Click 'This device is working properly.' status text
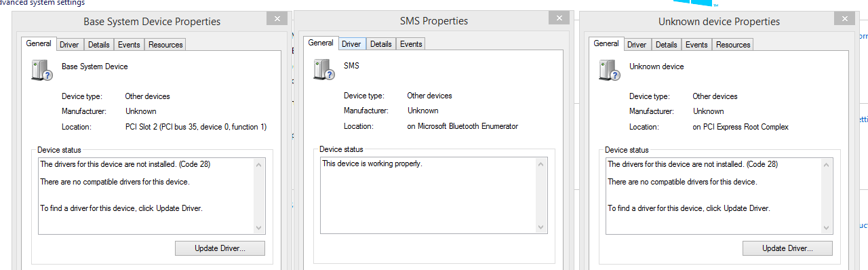This screenshot has height=270, width=868. (372, 163)
